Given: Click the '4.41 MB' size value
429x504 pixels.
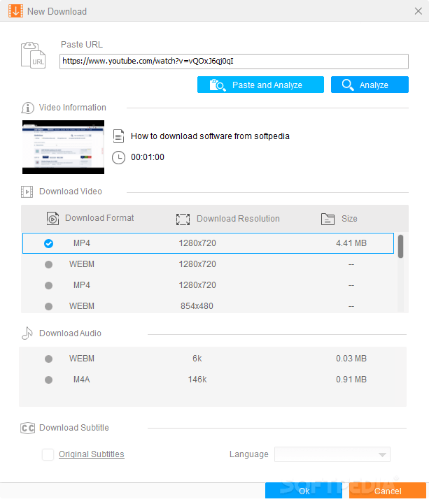Looking at the screenshot, I should 351,243.
